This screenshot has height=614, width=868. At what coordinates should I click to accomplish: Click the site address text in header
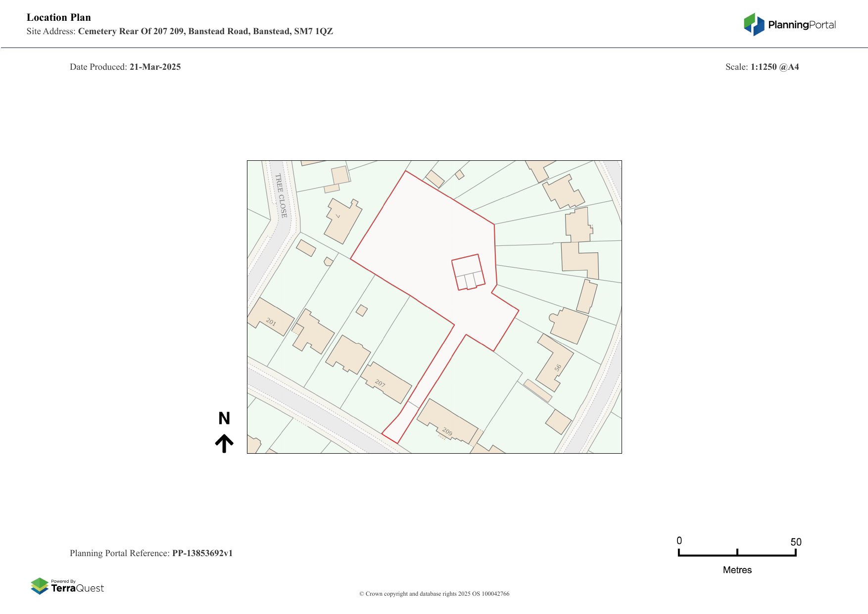click(205, 31)
